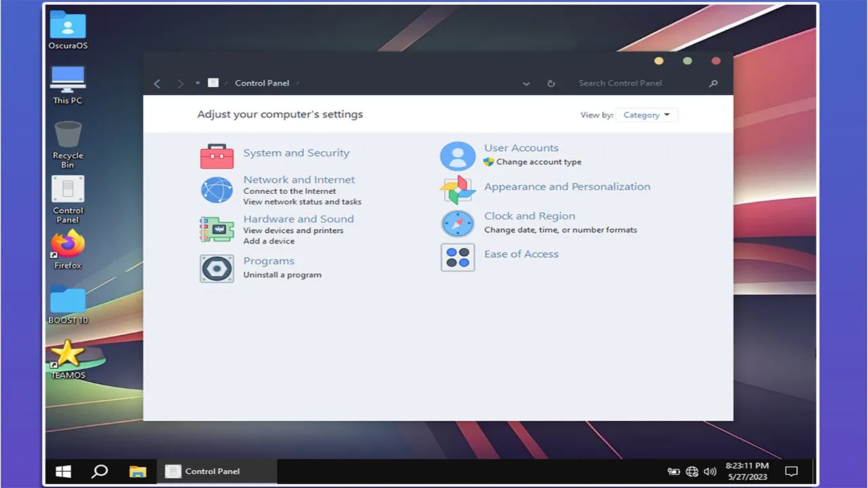The width and height of the screenshot is (868, 488).
Task: Click Connect to the Internet link
Action: 290,191
